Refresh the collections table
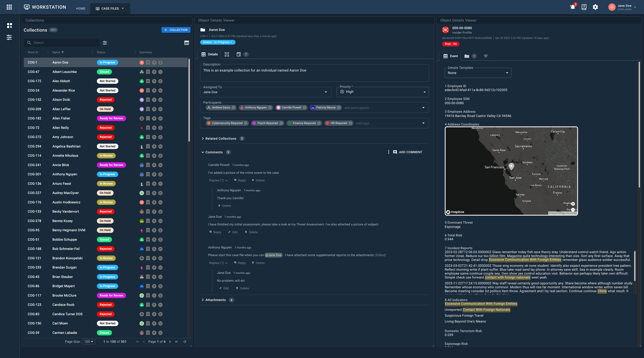 tap(185, 341)
